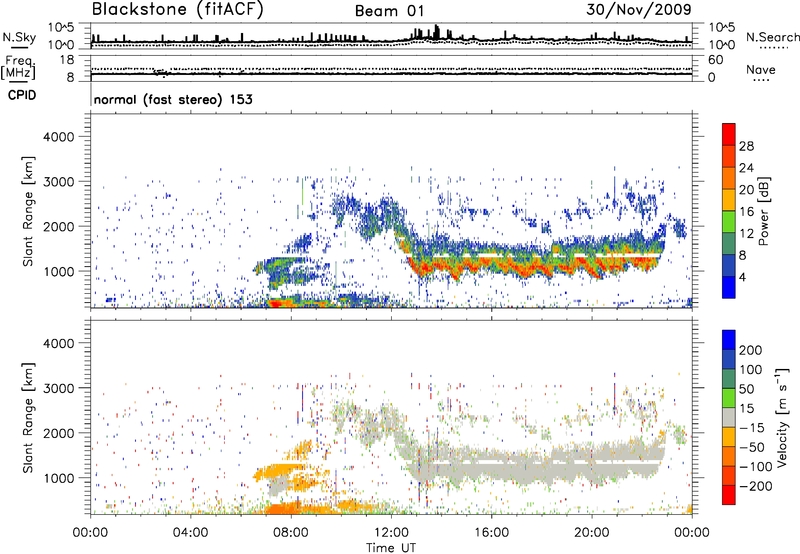This screenshot has height=554, width=800.
Task: Click the red bottom of the Velocity color bar
Action: (x=729, y=495)
